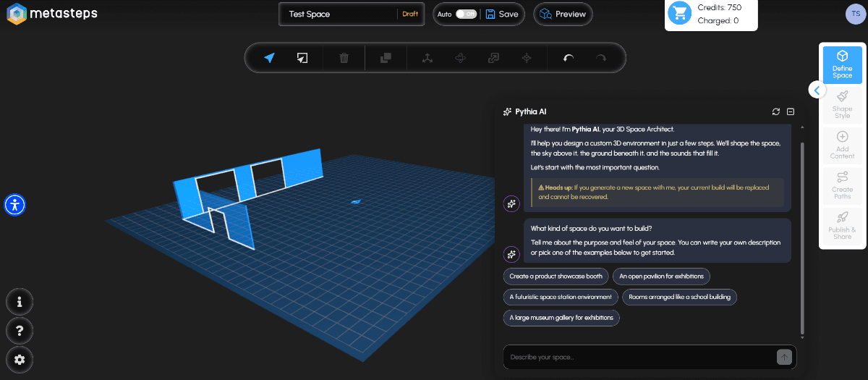Choose 'Create a product showcase booth' suggestion
Viewport: 868px width, 380px height.
click(x=556, y=276)
